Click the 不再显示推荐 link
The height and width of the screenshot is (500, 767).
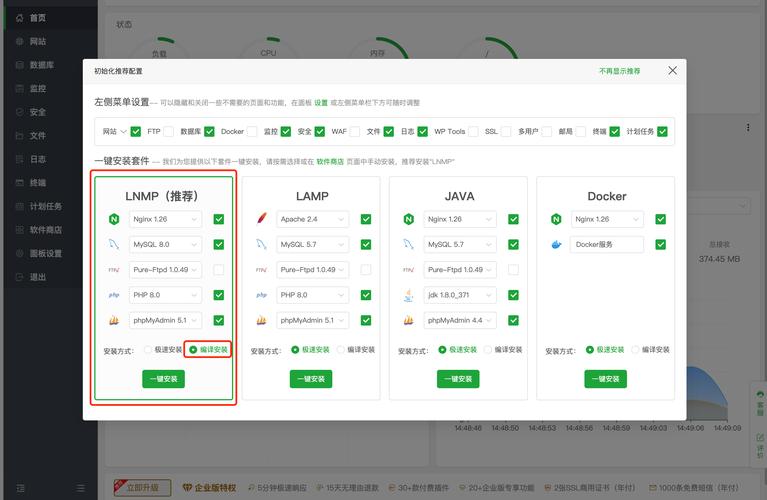(619, 71)
